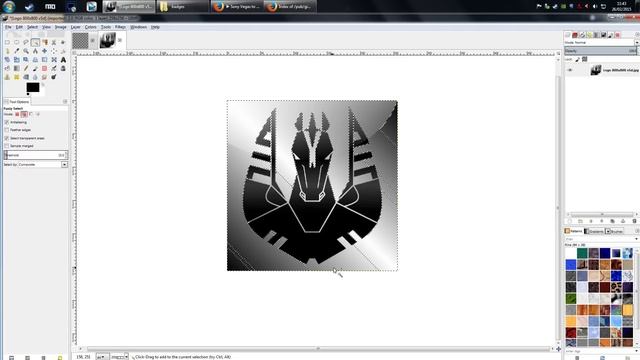Image resolution: width=640 pixels, height=360 pixels.
Task: Switch to the Brushes tab
Action: (x=614, y=231)
